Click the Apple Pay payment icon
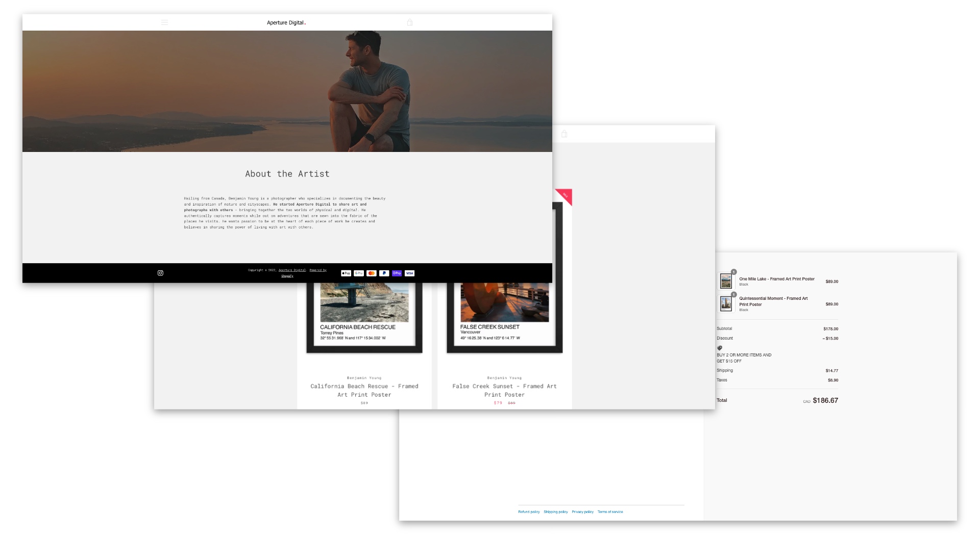Image resolution: width=980 pixels, height=538 pixels. click(x=346, y=273)
